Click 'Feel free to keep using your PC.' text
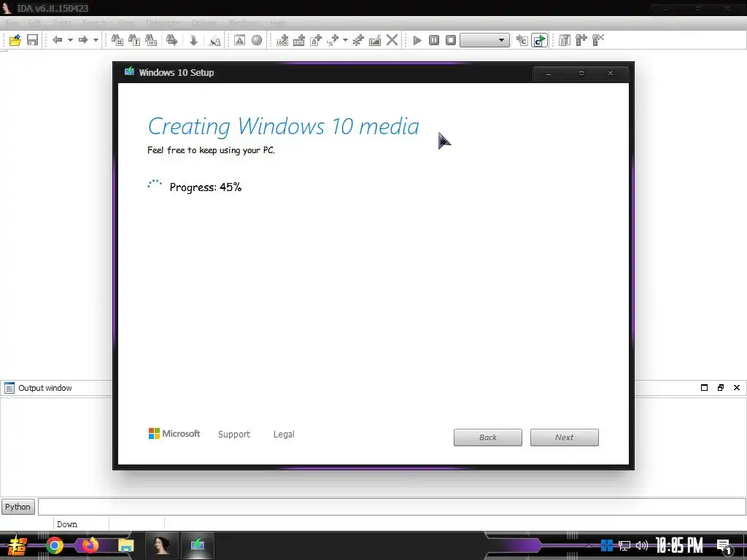 [x=211, y=150]
